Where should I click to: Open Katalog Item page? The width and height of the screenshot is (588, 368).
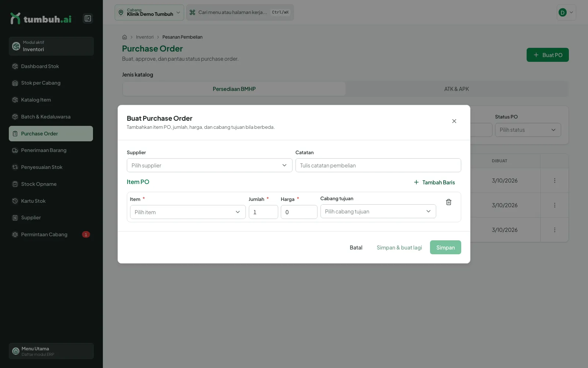coord(51,100)
